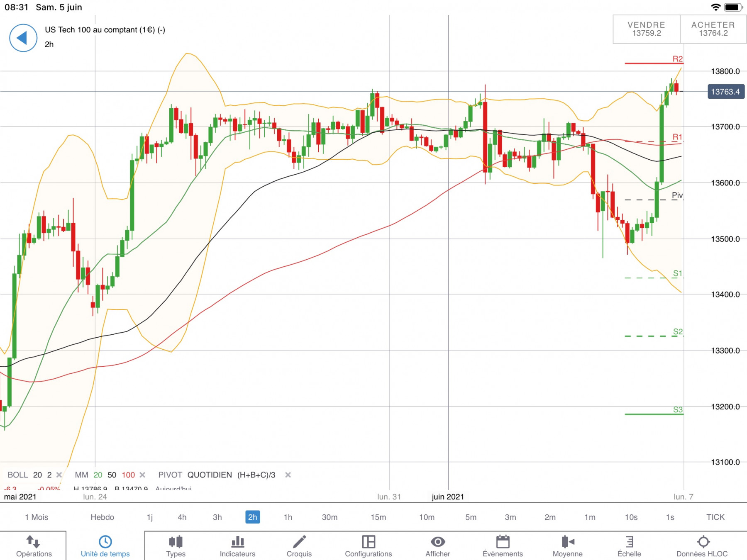Select the 1h time unit

click(288, 517)
